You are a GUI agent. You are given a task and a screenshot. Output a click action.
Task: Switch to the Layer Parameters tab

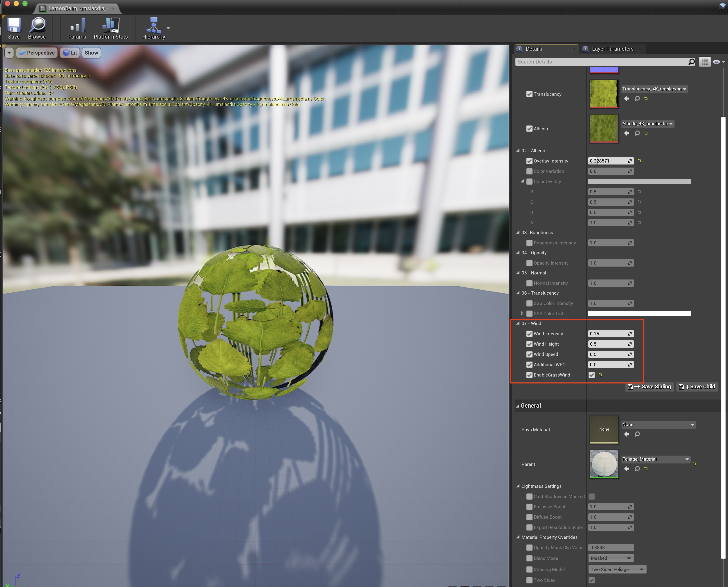coord(612,49)
